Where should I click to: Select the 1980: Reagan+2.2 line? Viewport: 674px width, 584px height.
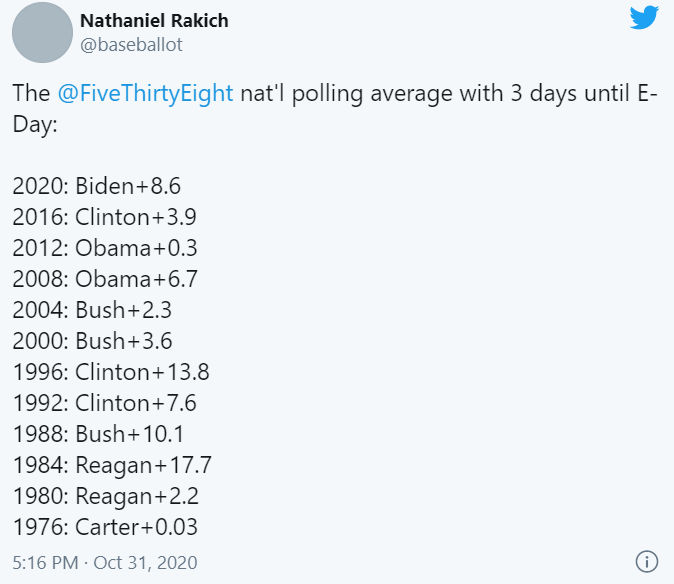point(106,496)
